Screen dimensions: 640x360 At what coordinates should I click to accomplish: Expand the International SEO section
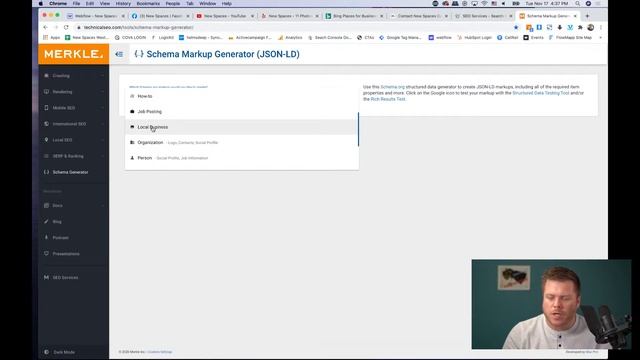pyautogui.click(x=73, y=124)
